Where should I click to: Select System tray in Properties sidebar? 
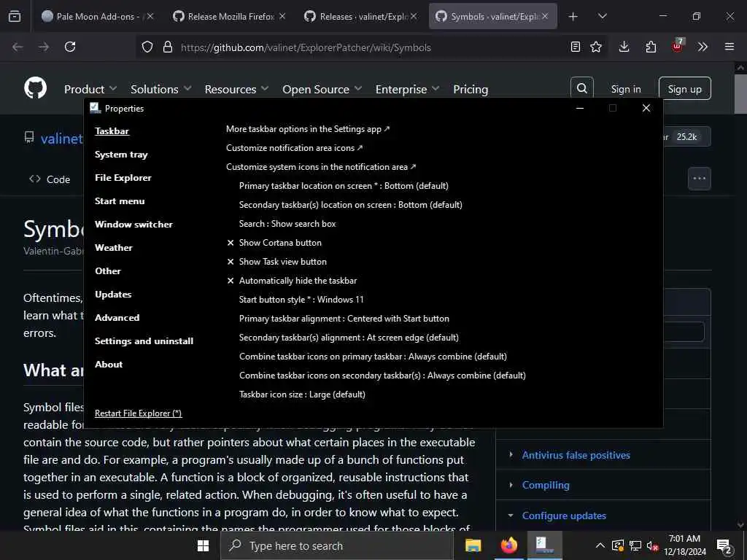(122, 155)
